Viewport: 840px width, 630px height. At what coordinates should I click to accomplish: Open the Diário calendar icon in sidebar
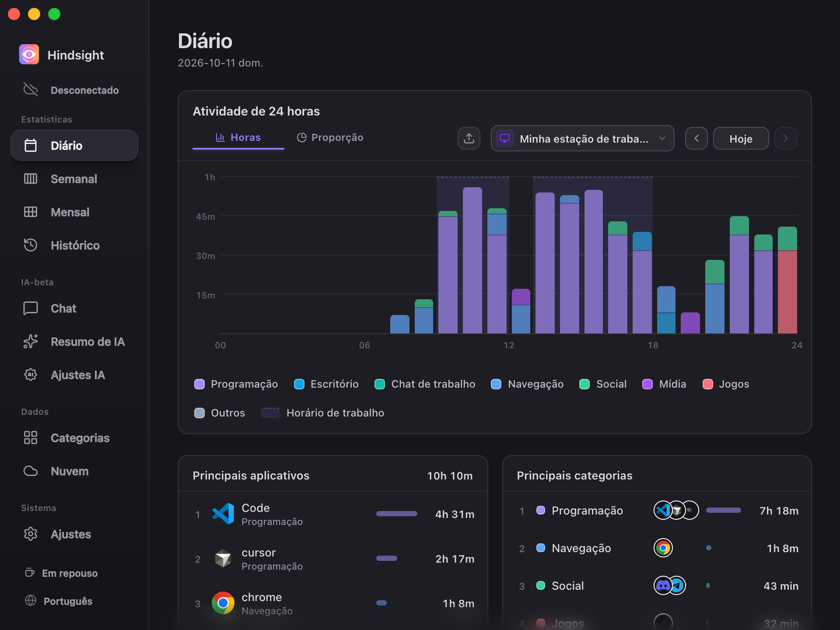[x=31, y=145]
